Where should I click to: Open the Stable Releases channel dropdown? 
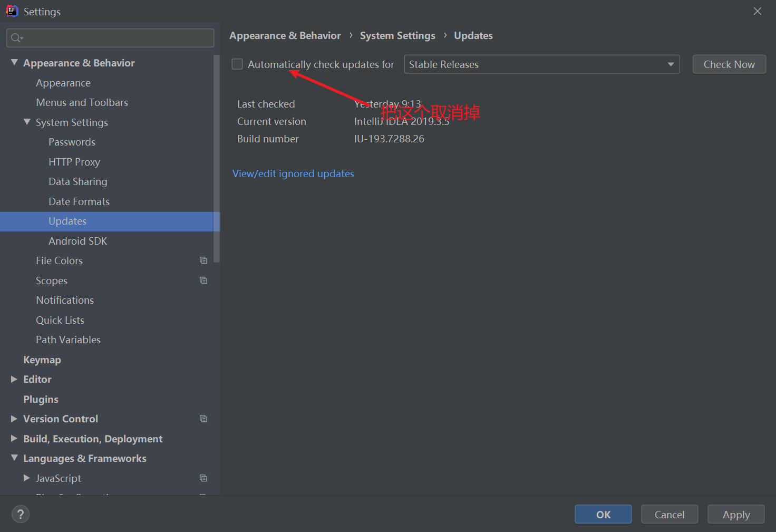pyautogui.click(x=542, y=64)
